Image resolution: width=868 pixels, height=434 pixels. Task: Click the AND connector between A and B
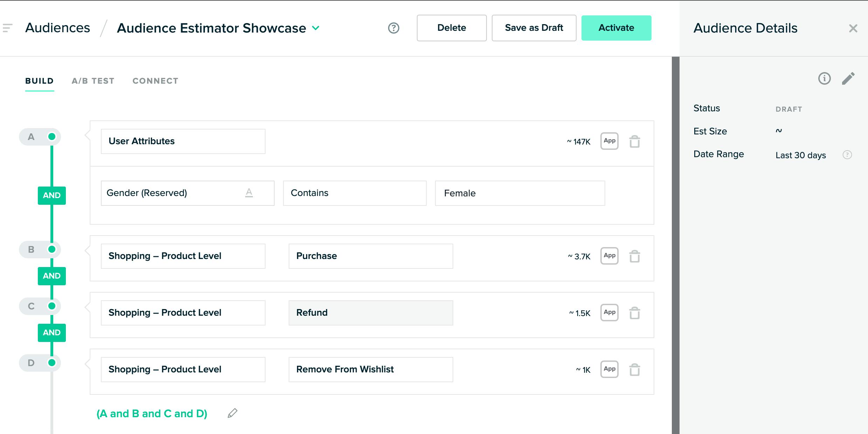click(x=51, y=195)
